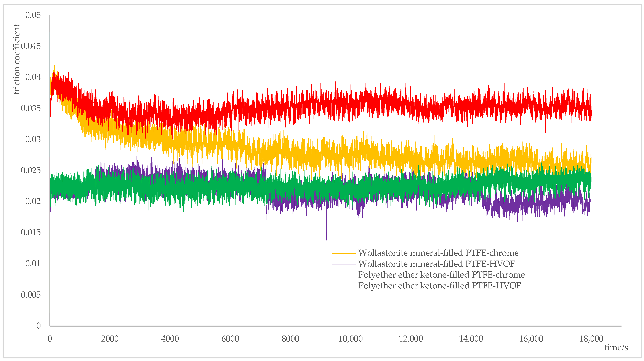644x361 pixels.
Task: Click the red Polyether PTFE-HVOF legend line
Action: (343, 286)
